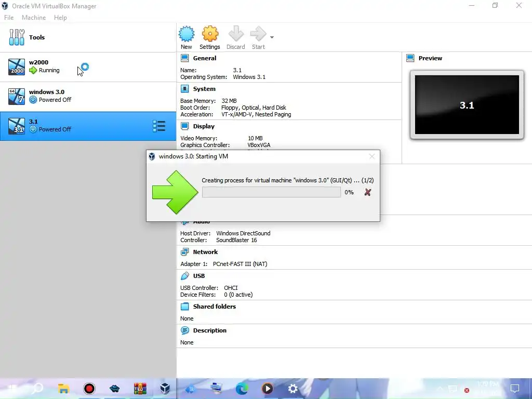Click the 'SoundBlaster 16' controller value

pyautogui.click(x=236, y=240)
